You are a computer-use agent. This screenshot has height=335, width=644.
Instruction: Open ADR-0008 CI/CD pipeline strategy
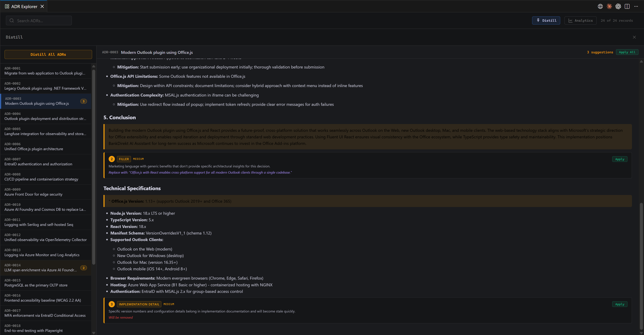[x=46, y=177]
